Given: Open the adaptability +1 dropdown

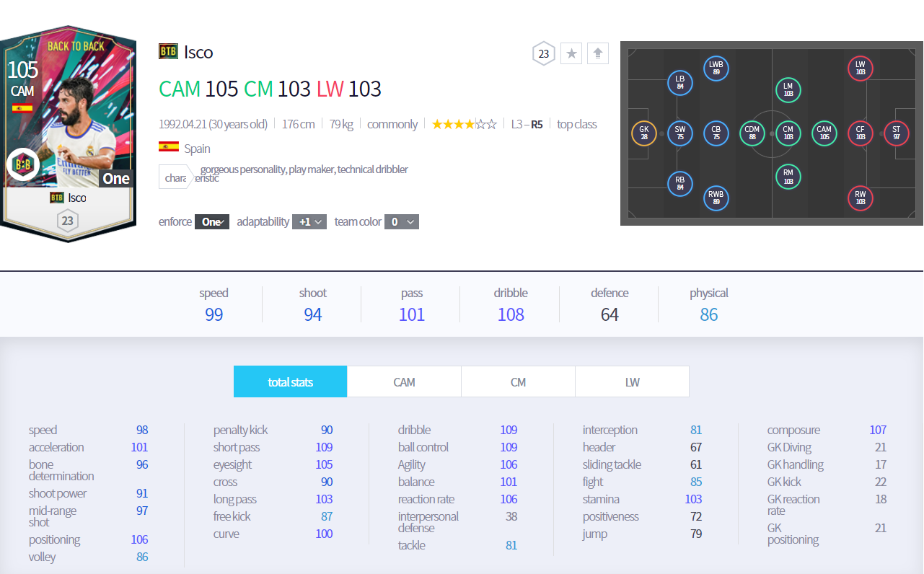Looking at the screenshot, I should (x=309, y=222).
